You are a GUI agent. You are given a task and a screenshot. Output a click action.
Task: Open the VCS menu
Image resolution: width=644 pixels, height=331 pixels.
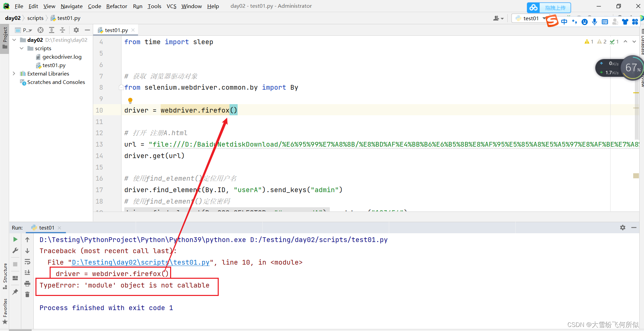pyautogui.click(x=171, y=6)
